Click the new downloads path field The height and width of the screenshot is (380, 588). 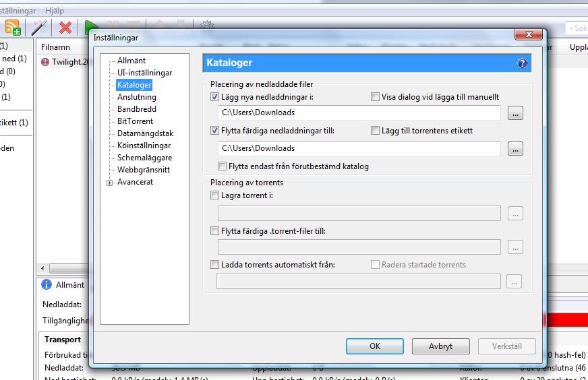(x=359, y=113)
